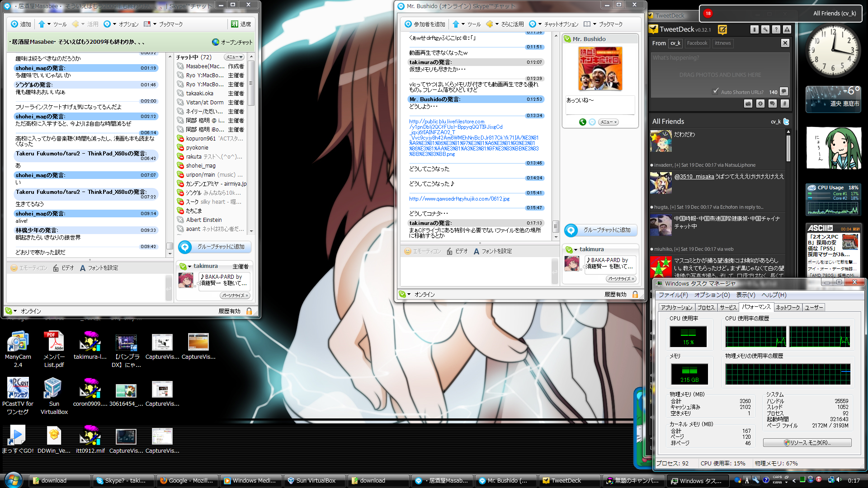Switch to アプリケーション tab in Task Manager

pyautogui.click(x=676, y=307)
